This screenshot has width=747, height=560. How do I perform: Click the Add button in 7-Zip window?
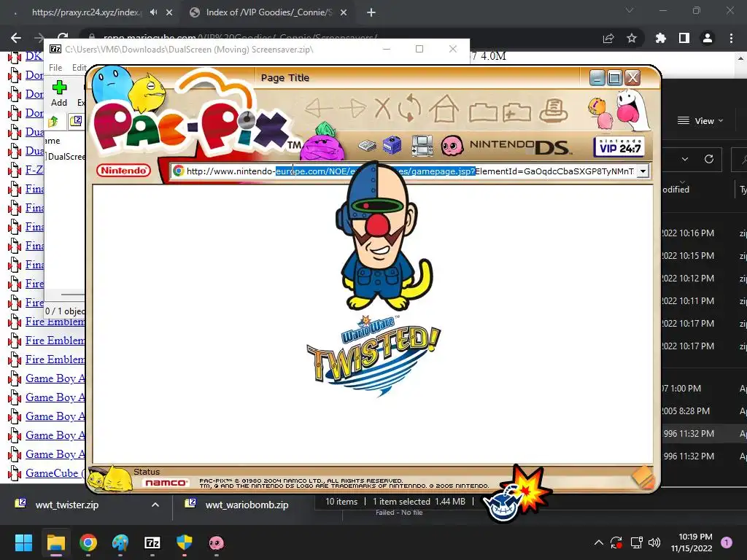tap(59, 93)
